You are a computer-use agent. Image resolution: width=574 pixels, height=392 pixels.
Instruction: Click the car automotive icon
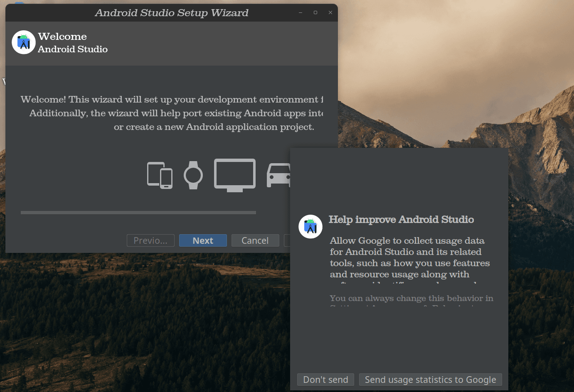pyautogui.click(x=278, y=175)
